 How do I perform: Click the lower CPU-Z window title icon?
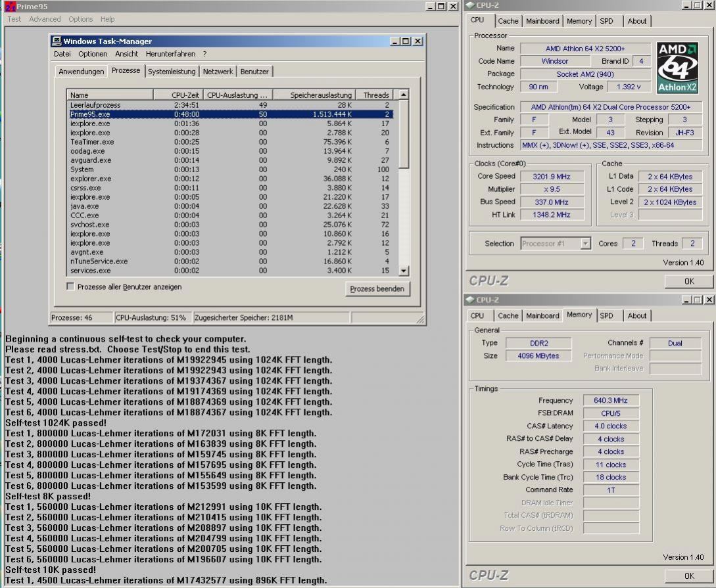point(470,300)
